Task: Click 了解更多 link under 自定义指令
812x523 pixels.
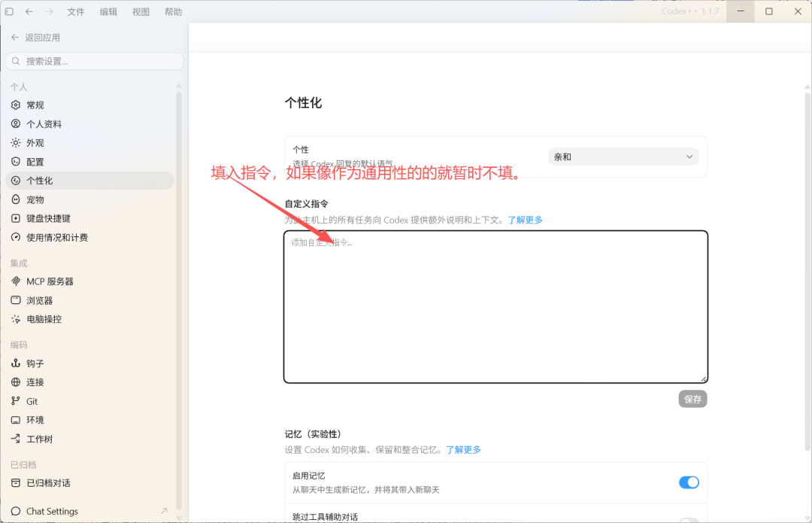Action: tap(525, 220)
